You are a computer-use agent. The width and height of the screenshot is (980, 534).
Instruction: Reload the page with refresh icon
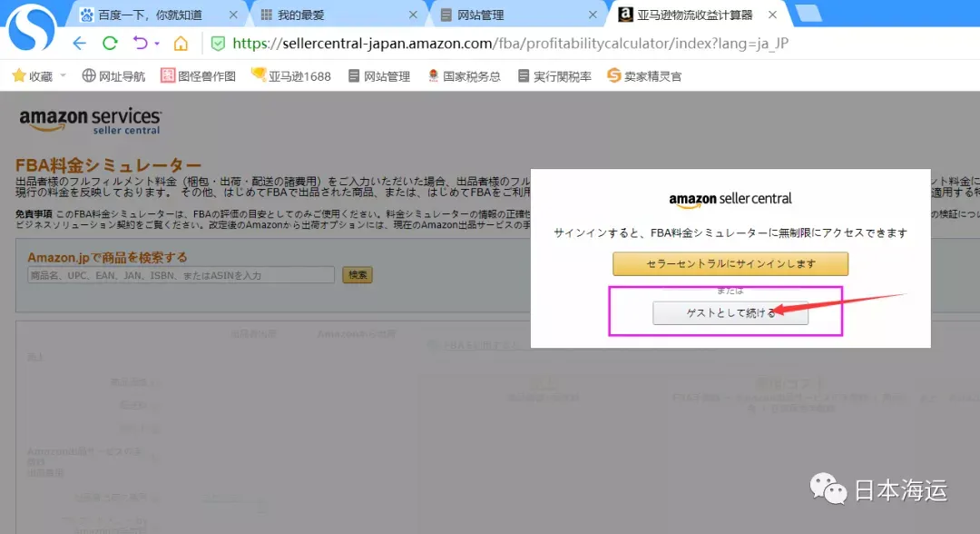click(110, 44)
